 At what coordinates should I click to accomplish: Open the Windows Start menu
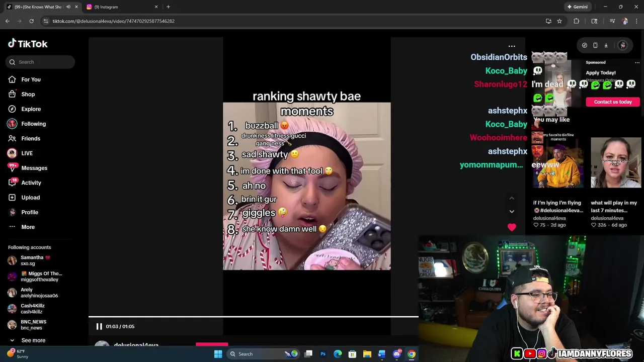point(218,354)
